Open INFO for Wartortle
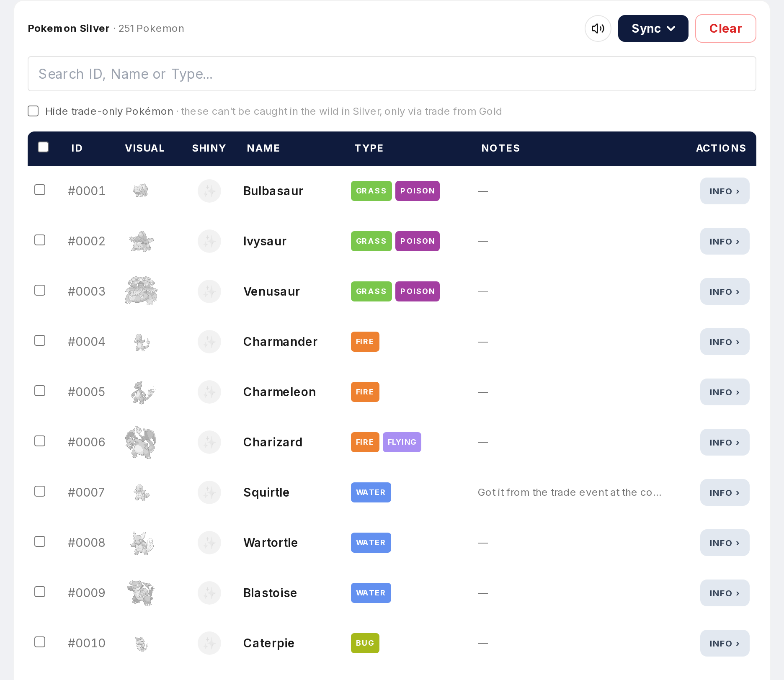Viewport: 784px width, 680px height. [725, 543]
